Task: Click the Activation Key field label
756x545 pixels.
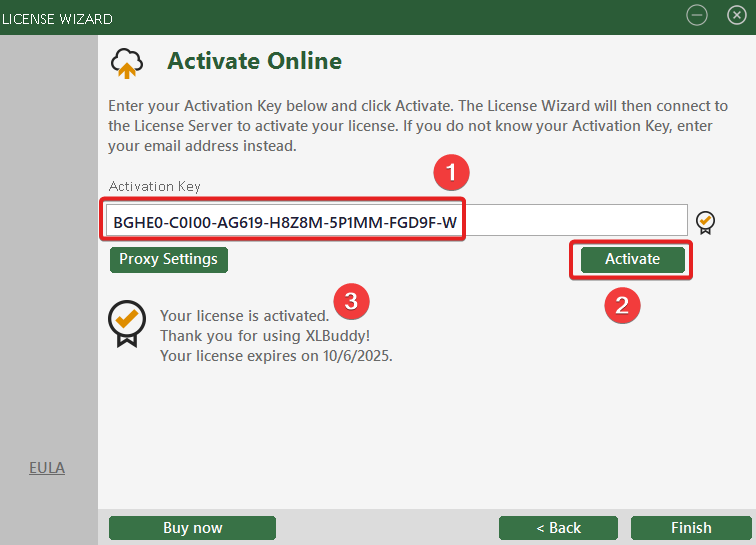Action: [x=155, y=186]
